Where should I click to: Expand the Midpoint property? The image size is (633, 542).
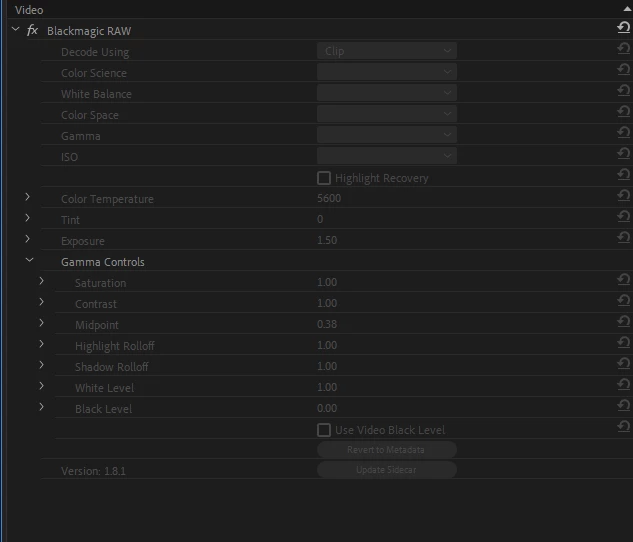41,322
